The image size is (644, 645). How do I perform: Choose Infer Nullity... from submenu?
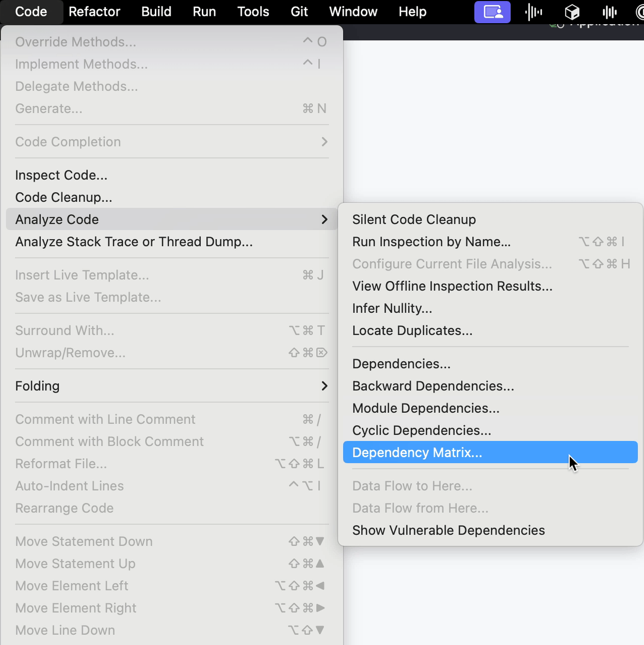click(x=392, y=309)
